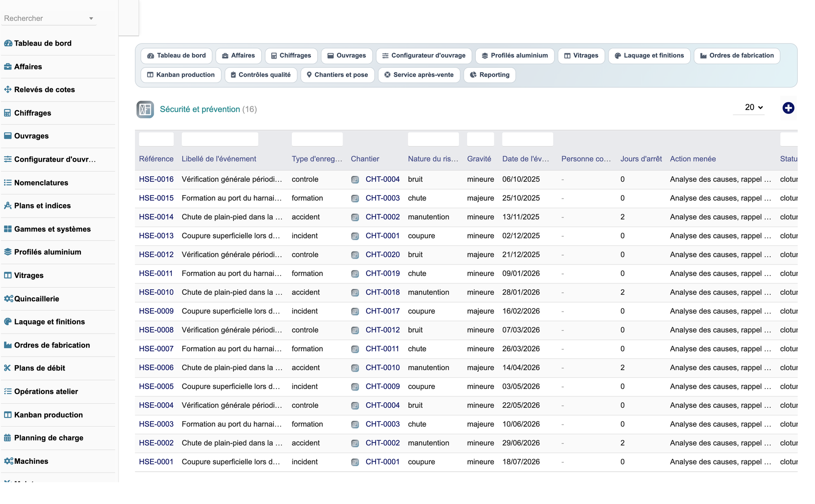This screenshot has width=815, height=504.
Task: Click the Vitrages sidebar icon
Action: tap(8, 275)
